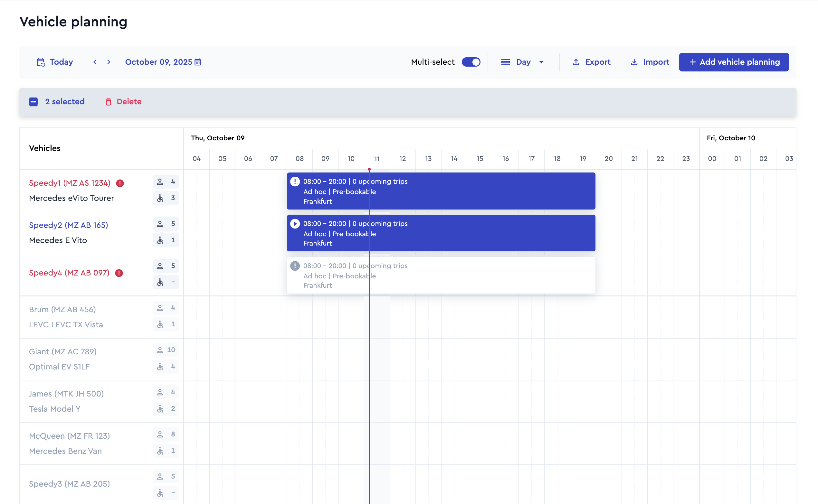Screen dimensions: 818x504
Task: Click Fri, October 10 date header
Action: tap(731, 138)
